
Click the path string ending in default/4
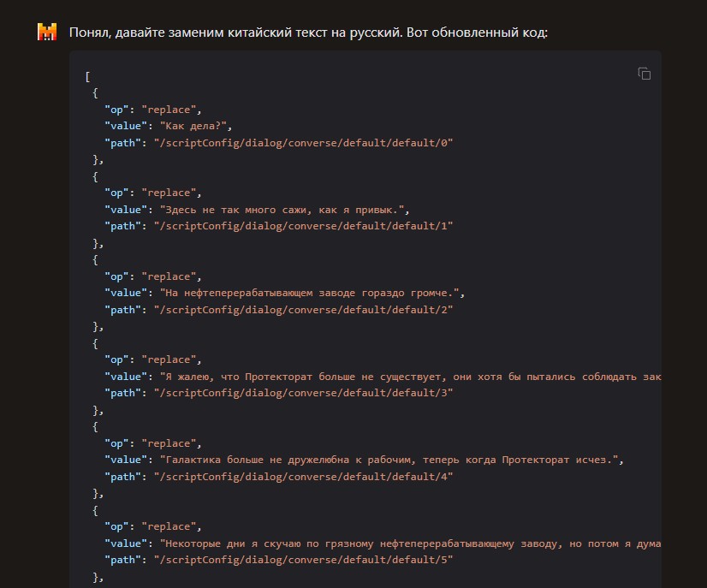303,477
